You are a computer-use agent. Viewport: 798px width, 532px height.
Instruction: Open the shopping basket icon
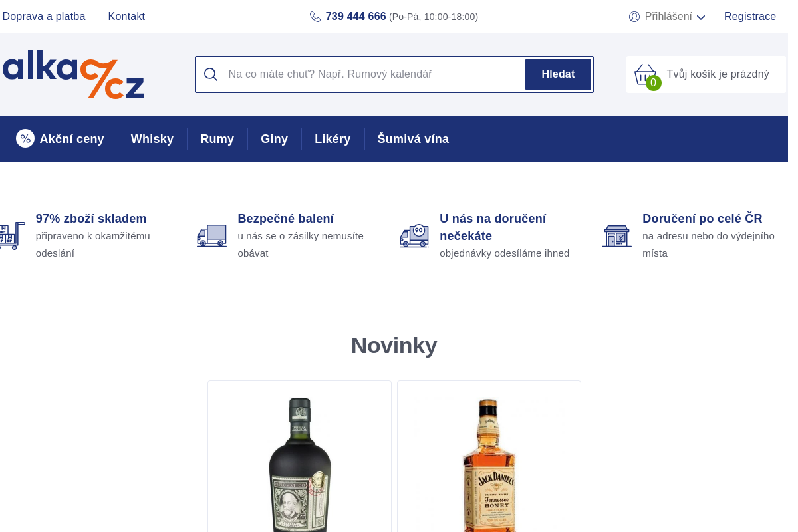pos(645,74)
